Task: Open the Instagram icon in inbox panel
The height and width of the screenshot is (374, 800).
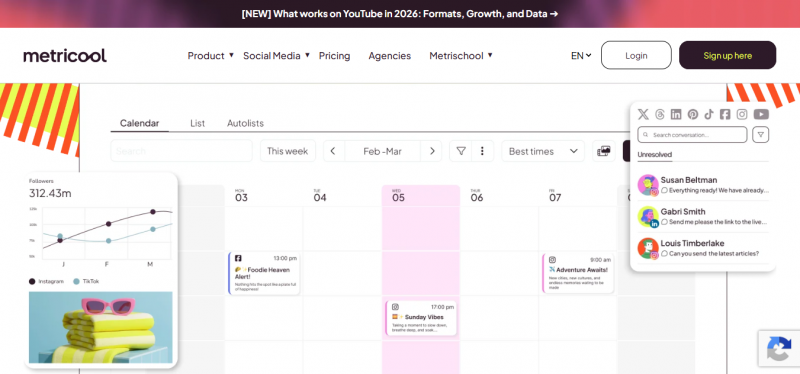Action: pos(742,114)
